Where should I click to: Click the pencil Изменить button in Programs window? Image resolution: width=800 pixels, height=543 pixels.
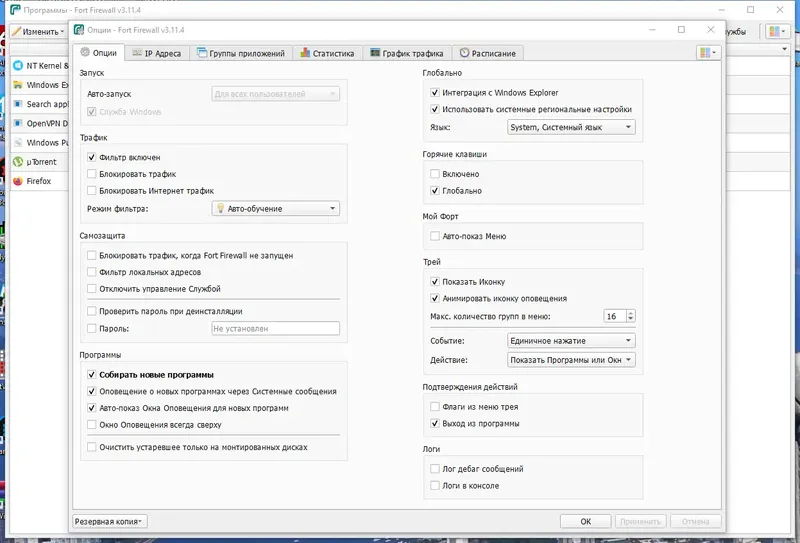click(38, 32)
